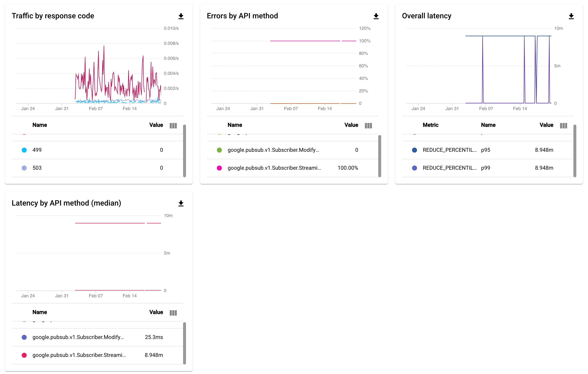Toggle the Subscriber.Modify median latency series dot
Viewport: 588px width, 374px height.
tap(24, 337)
